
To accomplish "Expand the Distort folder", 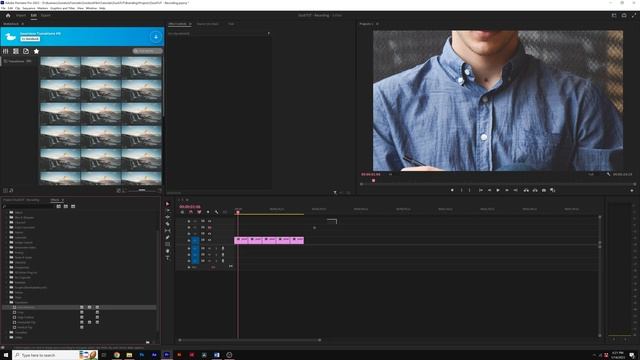I will click(6, 232).
